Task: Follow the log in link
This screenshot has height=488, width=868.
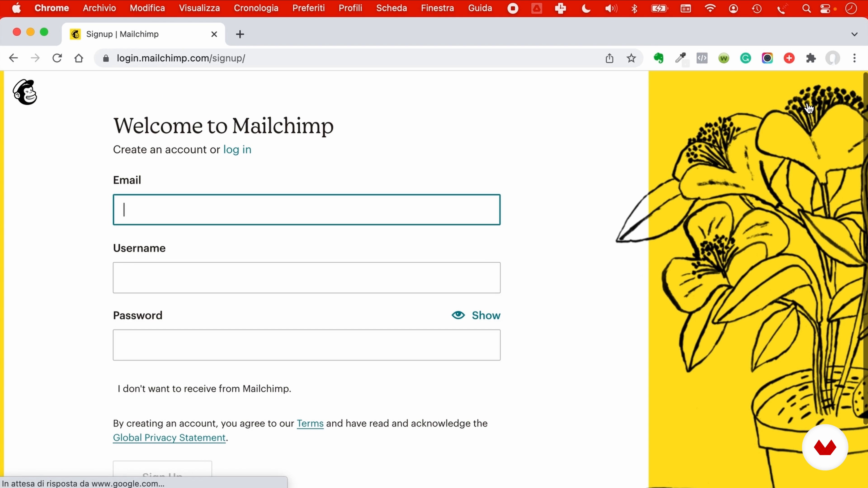Action: (x=237, y=150)
